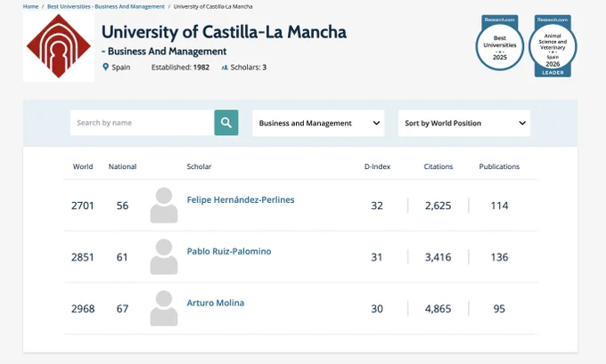Click world rank 2968
Screen dimensions: 606x364
pos(83,309)
